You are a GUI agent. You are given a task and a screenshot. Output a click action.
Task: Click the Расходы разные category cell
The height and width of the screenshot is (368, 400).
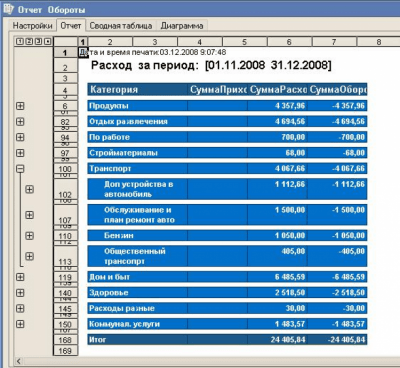click(138, 308)
